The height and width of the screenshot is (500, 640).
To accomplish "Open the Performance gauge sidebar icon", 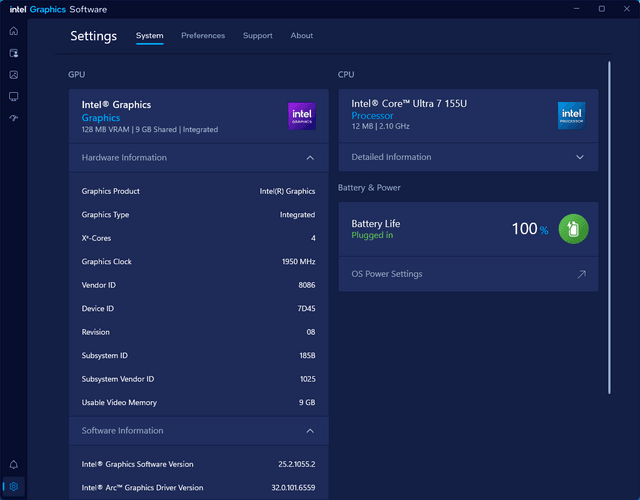I will click(14, 118).
